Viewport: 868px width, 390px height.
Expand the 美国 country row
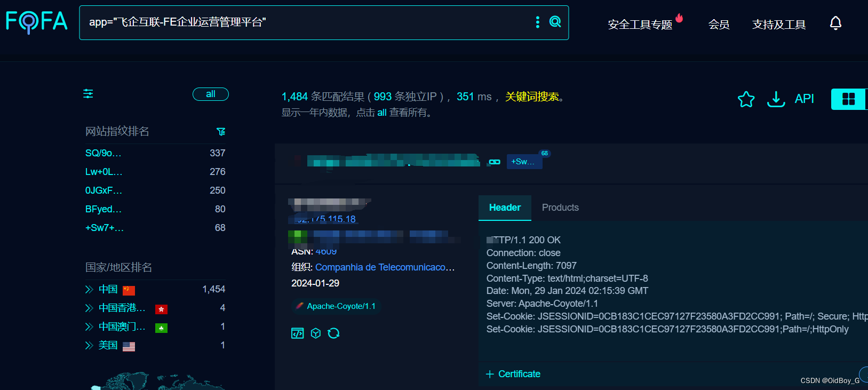tap(89, 345)
